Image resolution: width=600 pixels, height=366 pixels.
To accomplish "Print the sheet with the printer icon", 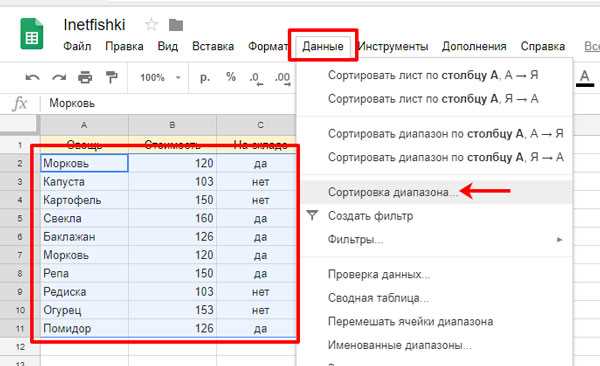I will pos(85,78).
